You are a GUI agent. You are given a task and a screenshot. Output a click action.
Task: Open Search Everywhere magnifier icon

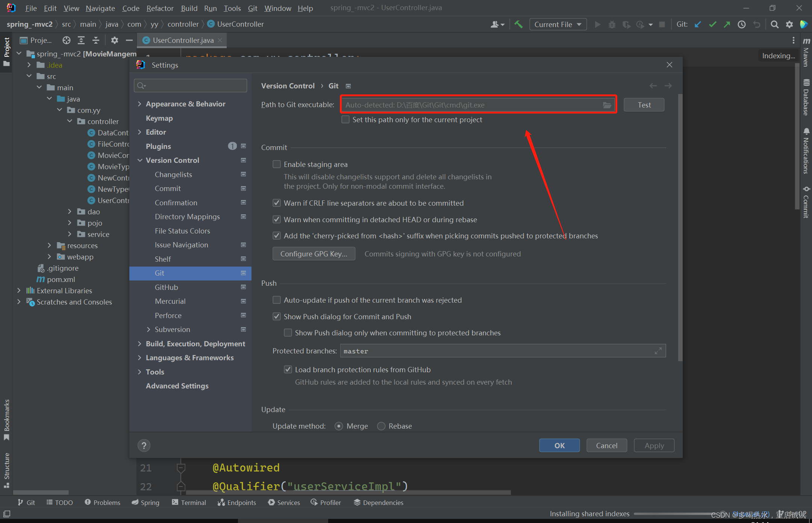click(x=774, y=24)
